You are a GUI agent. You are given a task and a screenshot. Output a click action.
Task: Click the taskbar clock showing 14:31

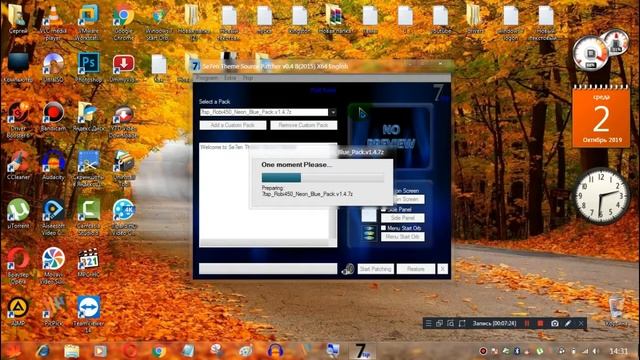pyautogui.click(x=619, y=351)
